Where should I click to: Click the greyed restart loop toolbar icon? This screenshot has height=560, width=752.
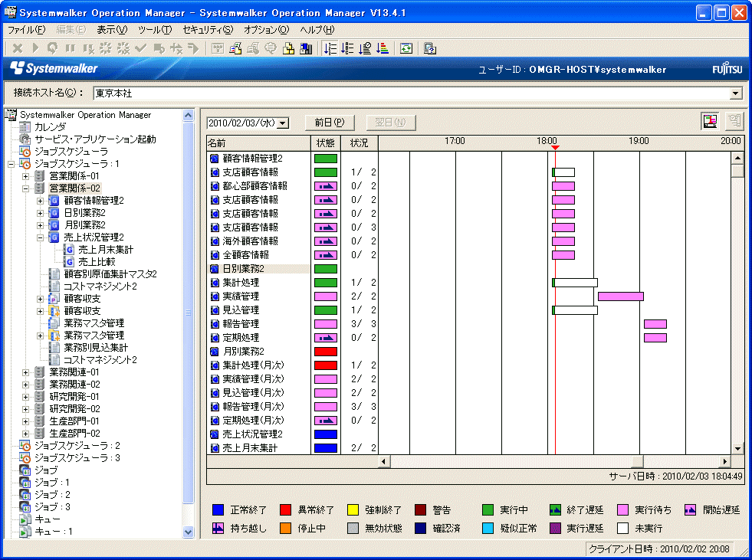coord(52,48)
